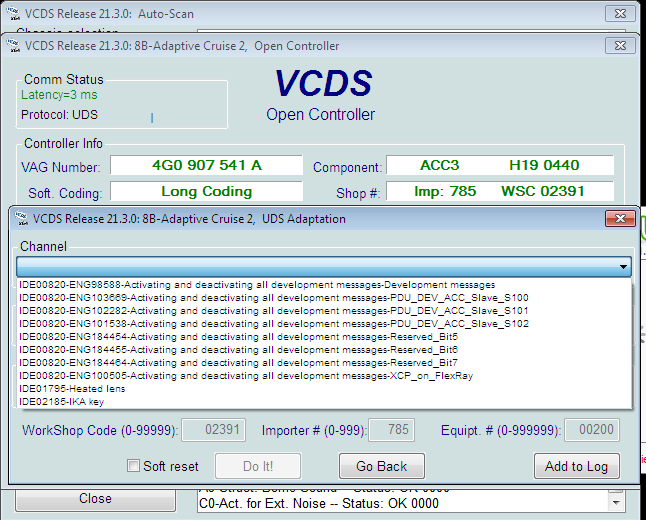Click the Close button in Open Controller

click(x=95, y=499)
